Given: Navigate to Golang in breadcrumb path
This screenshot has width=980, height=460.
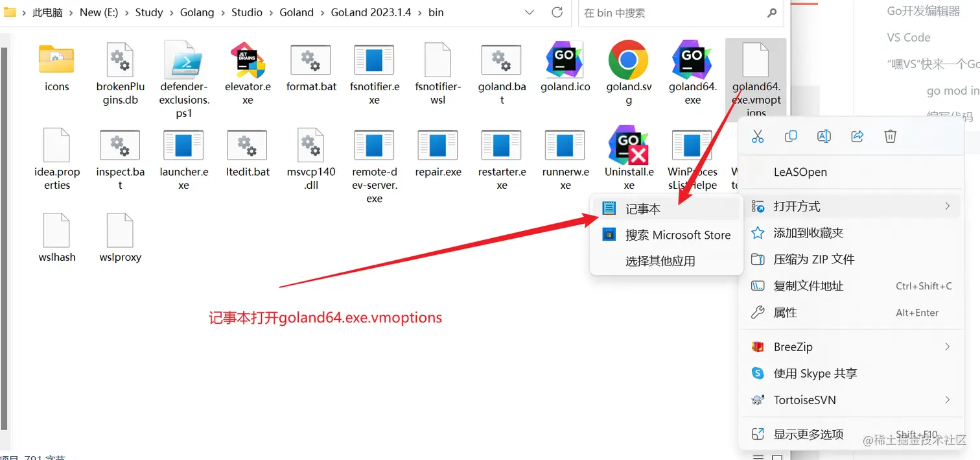Looking at the screenshot, I should coord(196,12).
